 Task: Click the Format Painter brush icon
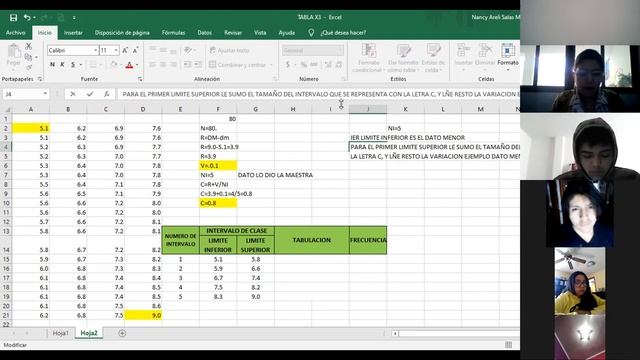pos(29,67)
